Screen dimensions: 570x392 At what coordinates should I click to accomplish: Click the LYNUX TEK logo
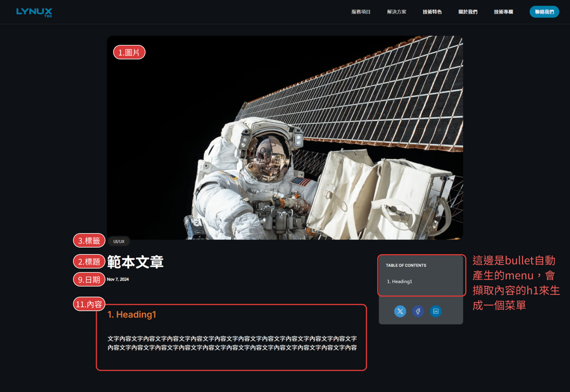(x=34, y=11)
